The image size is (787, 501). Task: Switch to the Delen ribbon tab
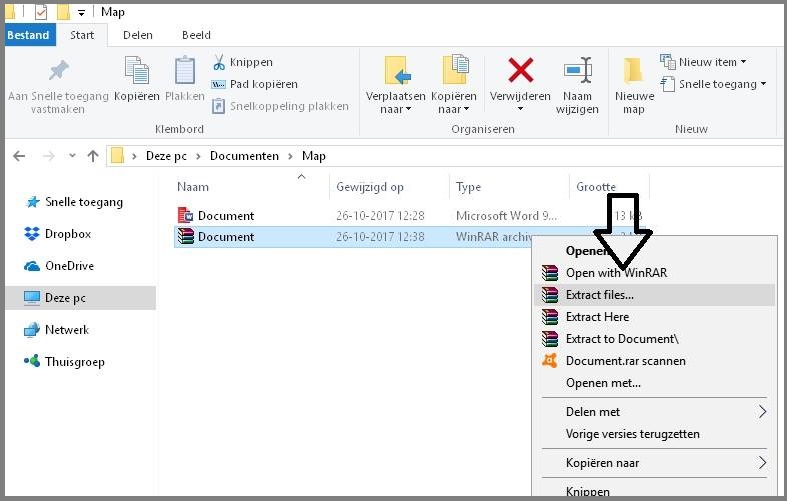click(138, 35)
